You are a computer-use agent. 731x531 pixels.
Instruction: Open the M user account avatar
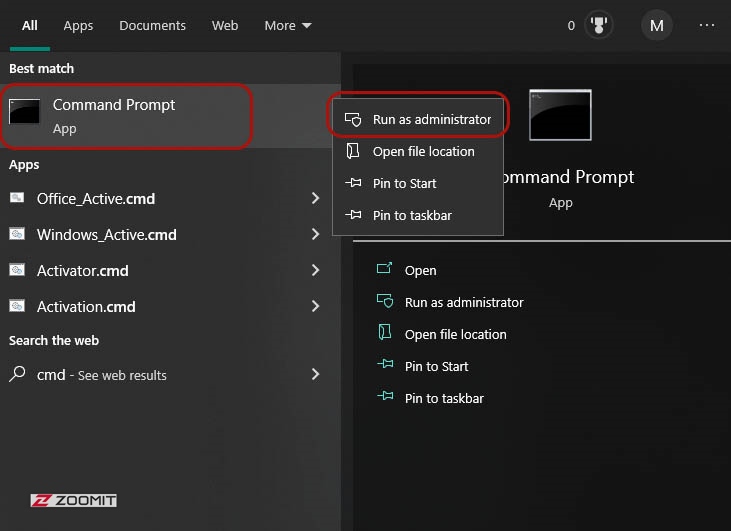click(656, 26)
